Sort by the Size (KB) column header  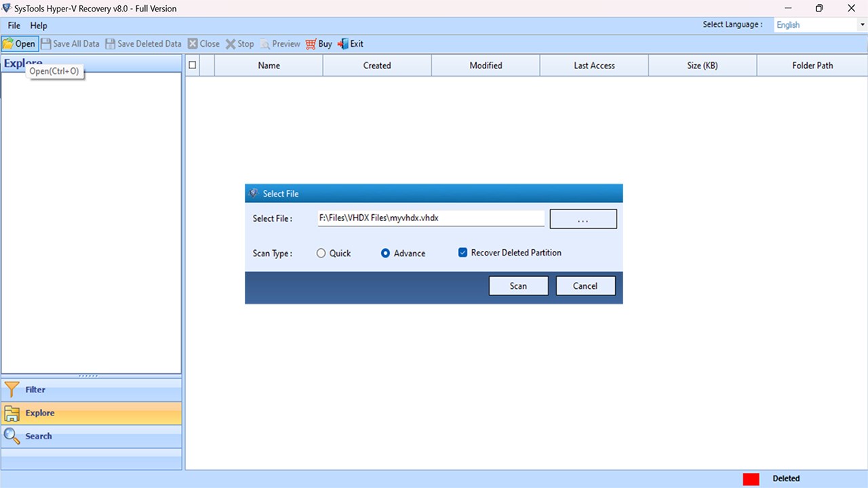pyautogui.click(x=703, y=66)
